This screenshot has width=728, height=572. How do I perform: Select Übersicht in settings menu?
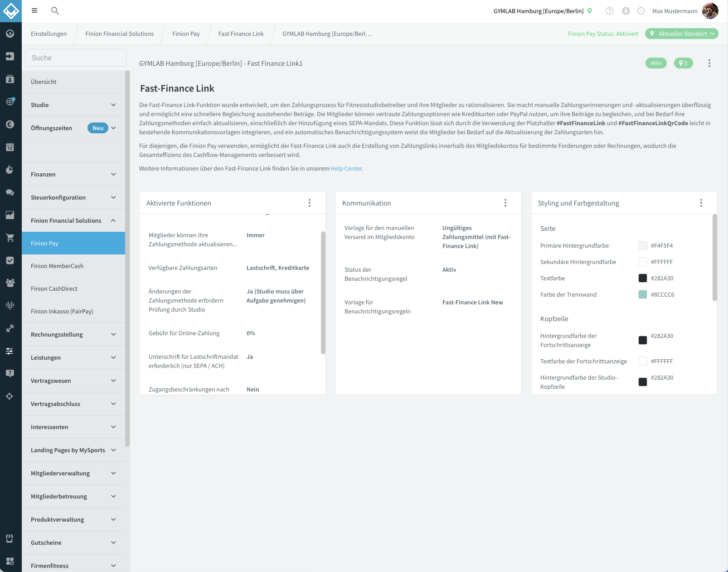[73, 82]
